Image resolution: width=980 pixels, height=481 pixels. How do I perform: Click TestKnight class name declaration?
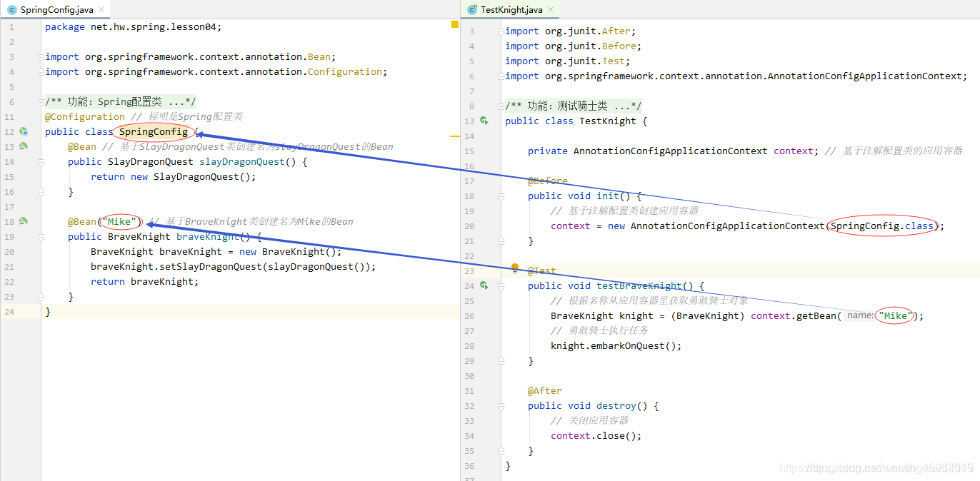pyautogui.click(x=608, y=121)
